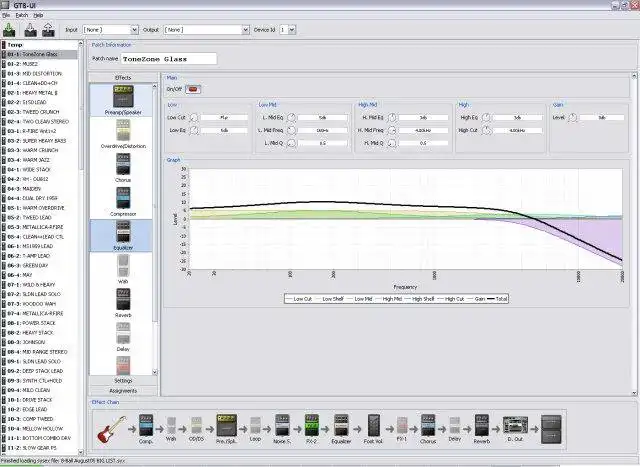Switch to the Settings accordion tab
640x467 pixels.
[123, 380]
